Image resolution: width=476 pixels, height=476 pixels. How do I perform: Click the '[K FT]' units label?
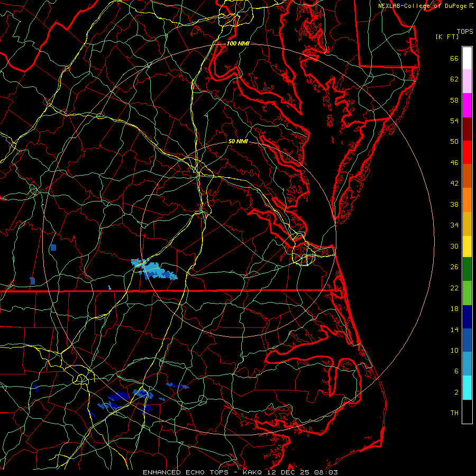click(447, 36)
